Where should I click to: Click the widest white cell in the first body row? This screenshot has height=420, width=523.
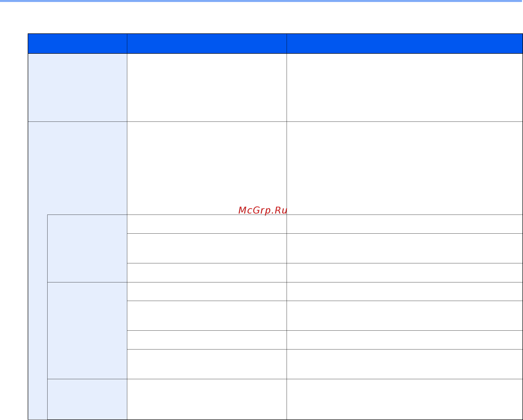click(405, 88)
